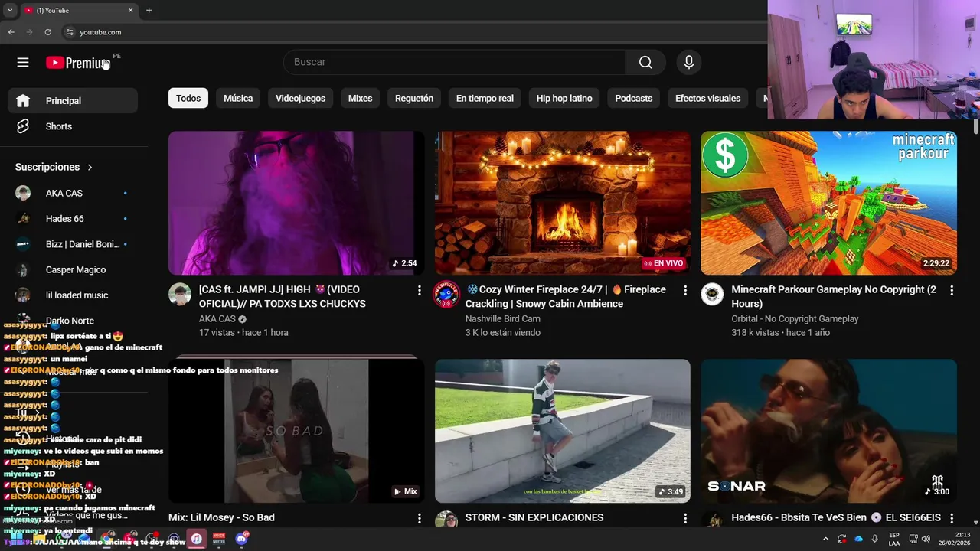Open Minecraft Parkour Gameplay title link

coord(834,297)
